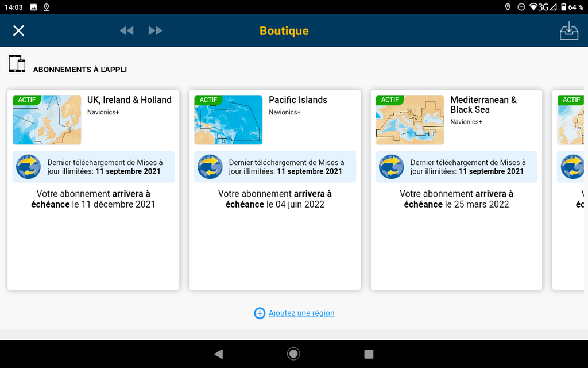This screenshot has height=368, width=588.
Task: Open the downloads inbox icon
Action: pos(569,31)
